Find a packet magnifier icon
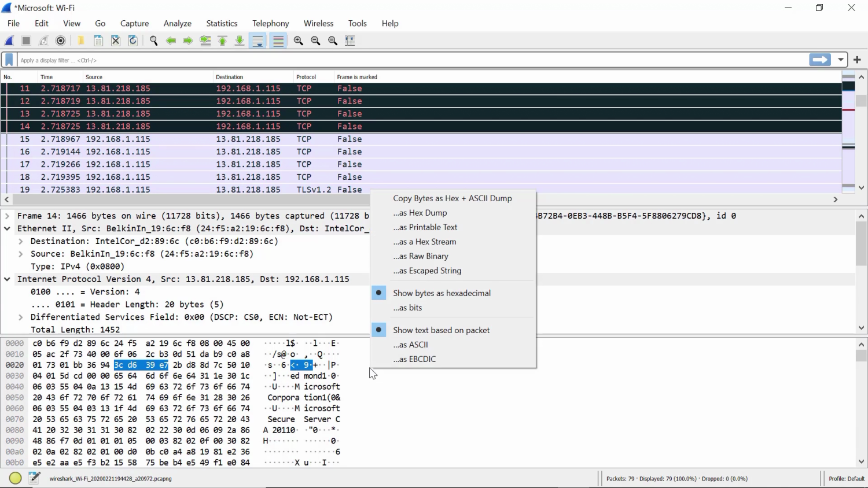Image resolution: width=868 pixels, height=488 pixels. tap(153, 40)
